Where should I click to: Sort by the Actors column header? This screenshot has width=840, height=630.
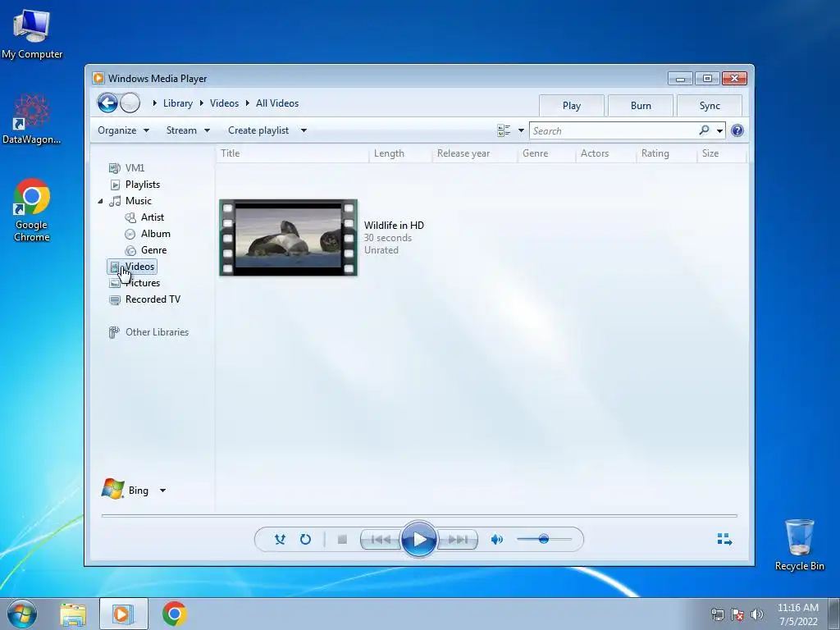(x=606, y=153)
